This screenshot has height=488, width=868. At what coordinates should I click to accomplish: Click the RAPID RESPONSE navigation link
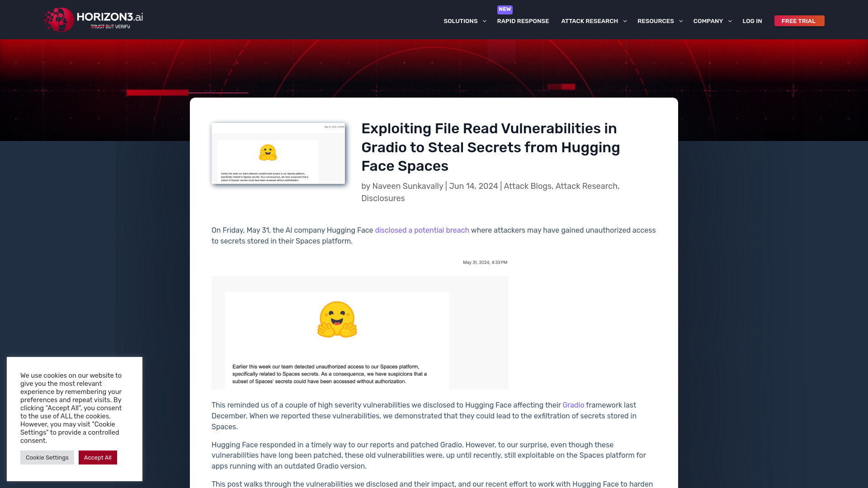point(523,21)
